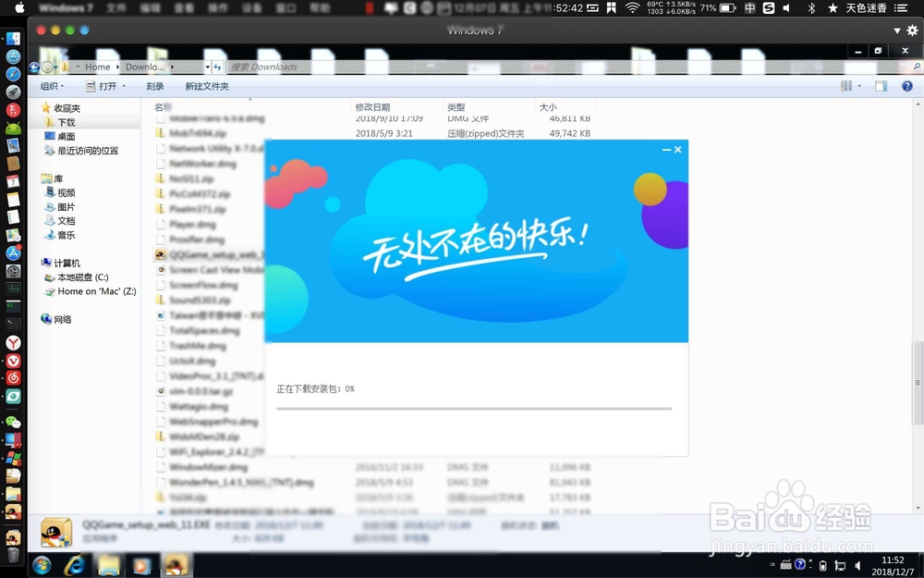Open the Android green robot dock icon
Screen dimensions: 924x578
pos(13,128)
